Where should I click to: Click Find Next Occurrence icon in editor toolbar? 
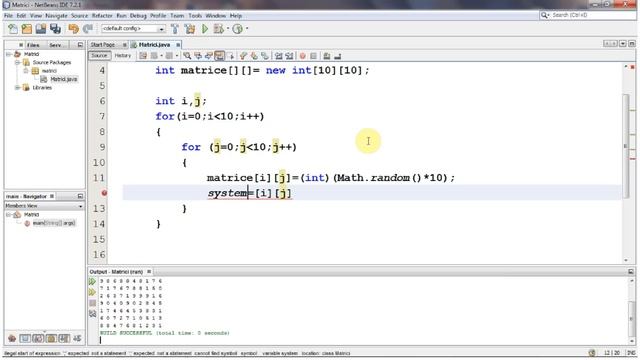point(209,56)
